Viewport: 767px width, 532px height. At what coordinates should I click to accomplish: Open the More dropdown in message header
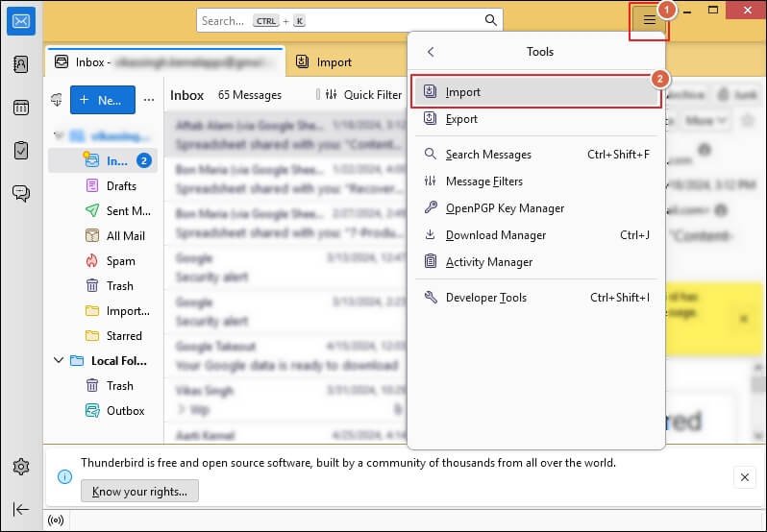705,120
